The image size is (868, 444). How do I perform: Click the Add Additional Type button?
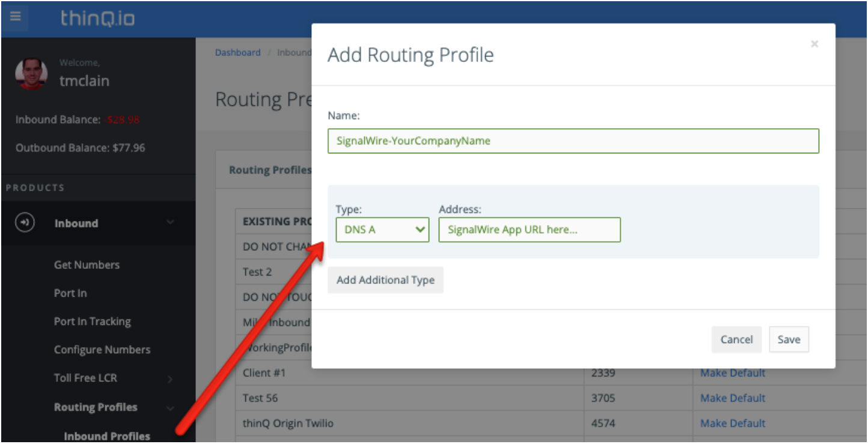pyautogui.click(x=385, y=280)
